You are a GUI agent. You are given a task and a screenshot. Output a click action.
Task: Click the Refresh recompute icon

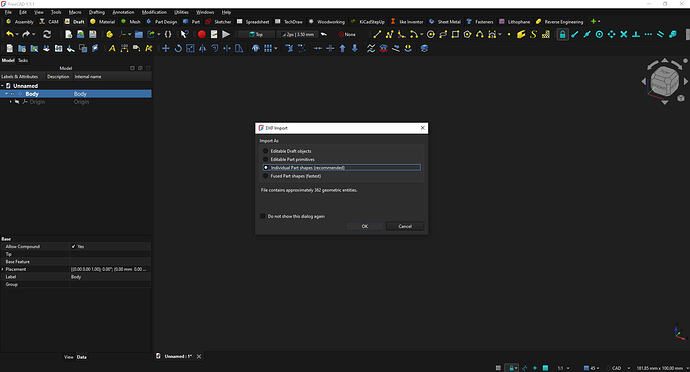pos(47,34)
